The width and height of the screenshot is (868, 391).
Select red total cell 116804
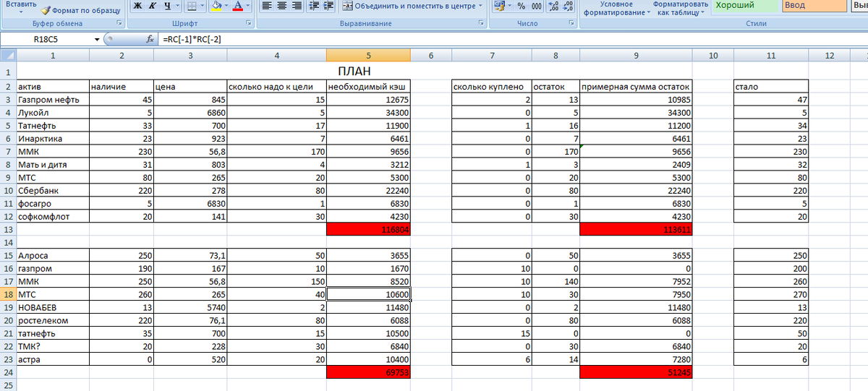tap(368, 229)
